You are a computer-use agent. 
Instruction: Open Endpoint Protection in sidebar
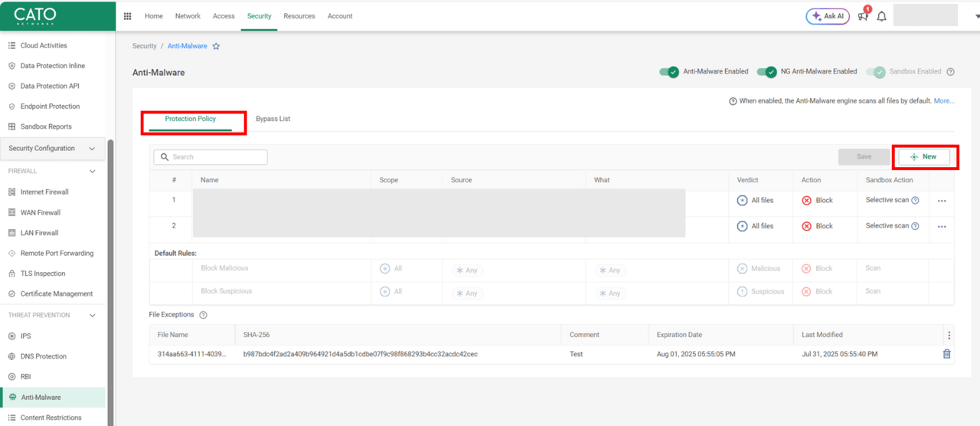pos(50,106)
